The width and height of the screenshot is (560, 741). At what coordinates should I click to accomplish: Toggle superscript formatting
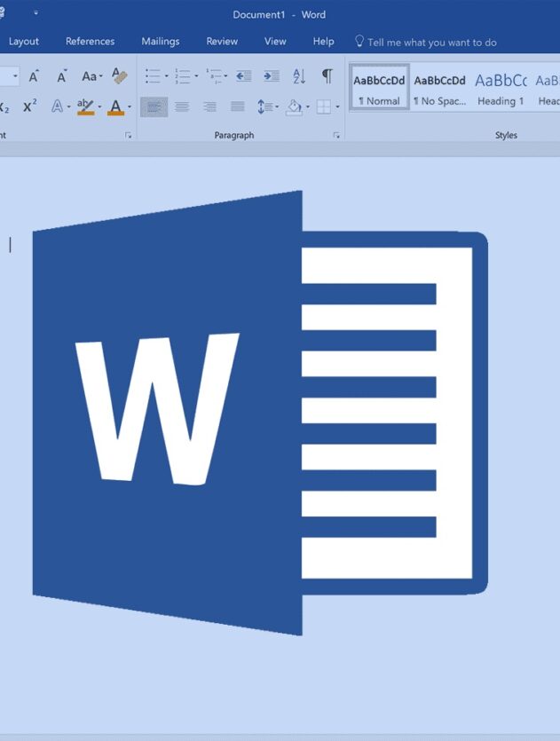pyautogui.click(x=30, y=106)
